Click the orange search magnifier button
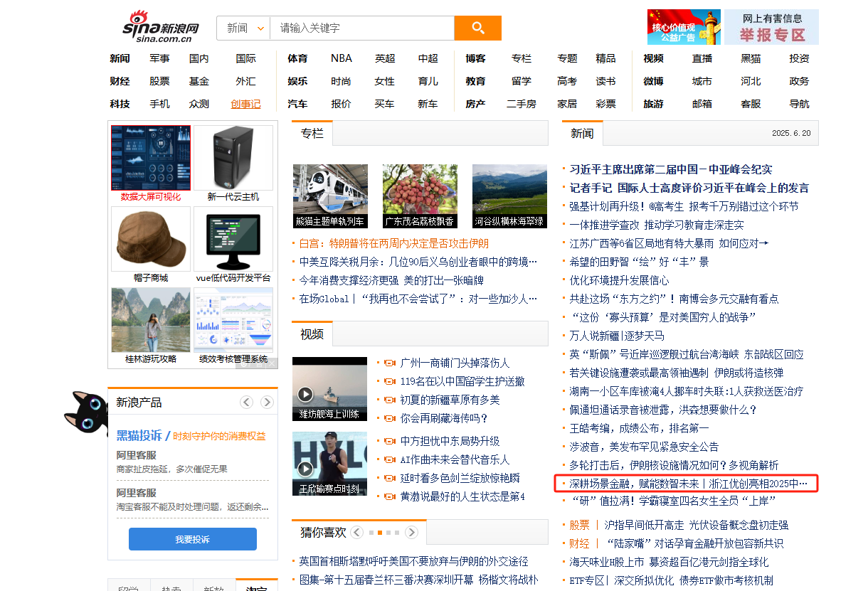This screenshot has height=591, width=868. (x=478, y=28)
